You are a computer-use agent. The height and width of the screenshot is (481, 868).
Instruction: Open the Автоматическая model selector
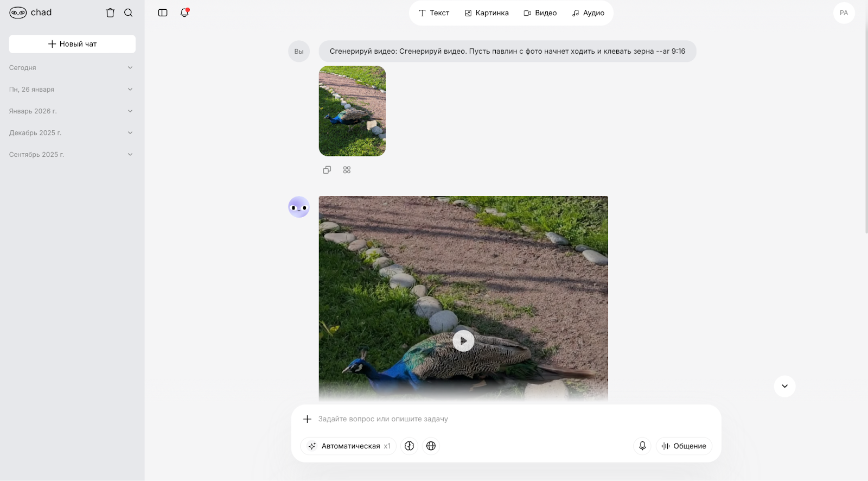coord(349,446)
